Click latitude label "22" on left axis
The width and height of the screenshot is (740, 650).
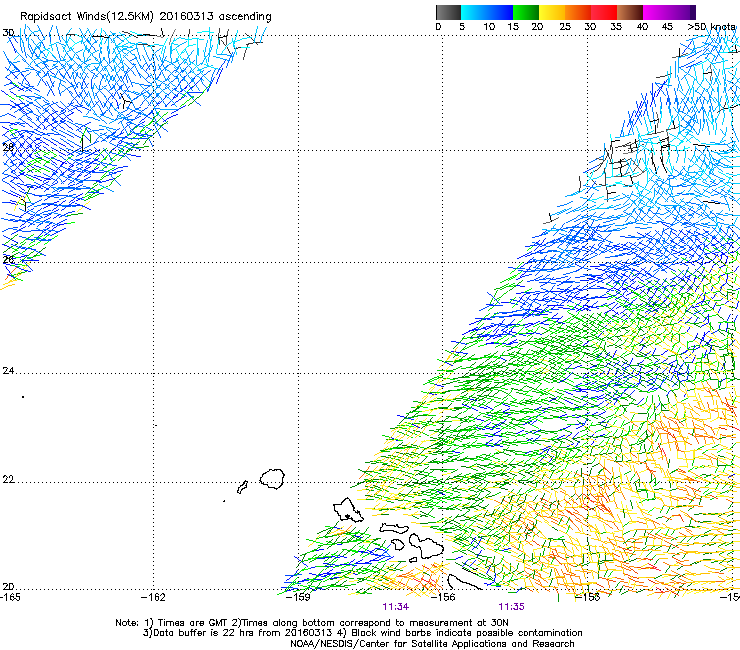click(8, 480)
